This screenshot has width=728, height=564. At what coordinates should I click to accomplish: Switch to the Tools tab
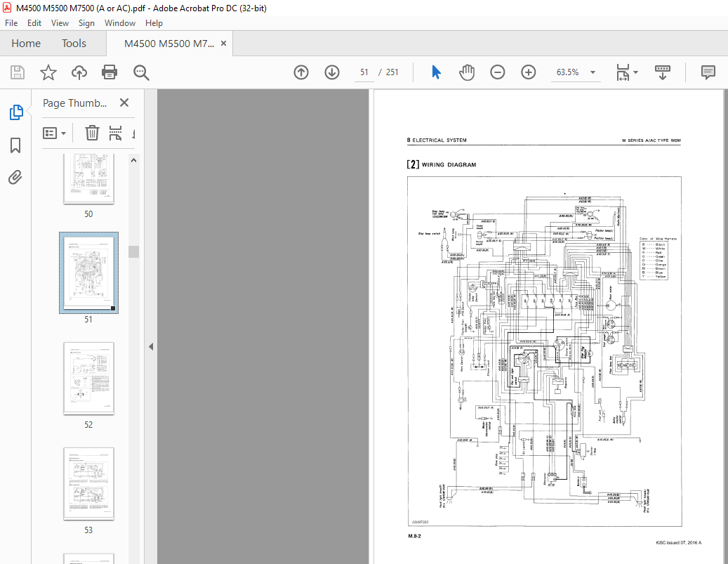tap(74, 44)
